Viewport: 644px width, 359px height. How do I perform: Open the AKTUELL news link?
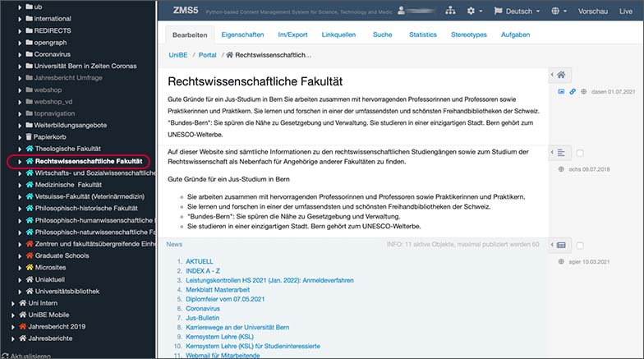[x=199, y=261]
